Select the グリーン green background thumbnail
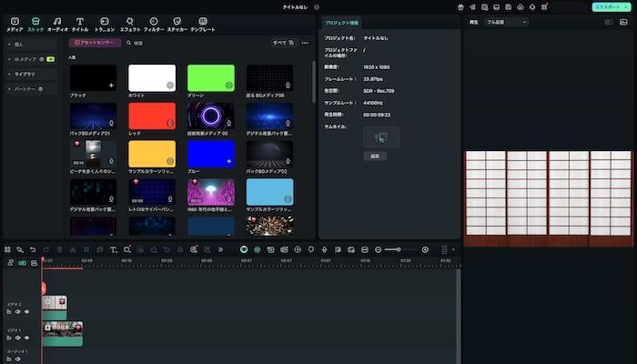 tap(210, 77)
